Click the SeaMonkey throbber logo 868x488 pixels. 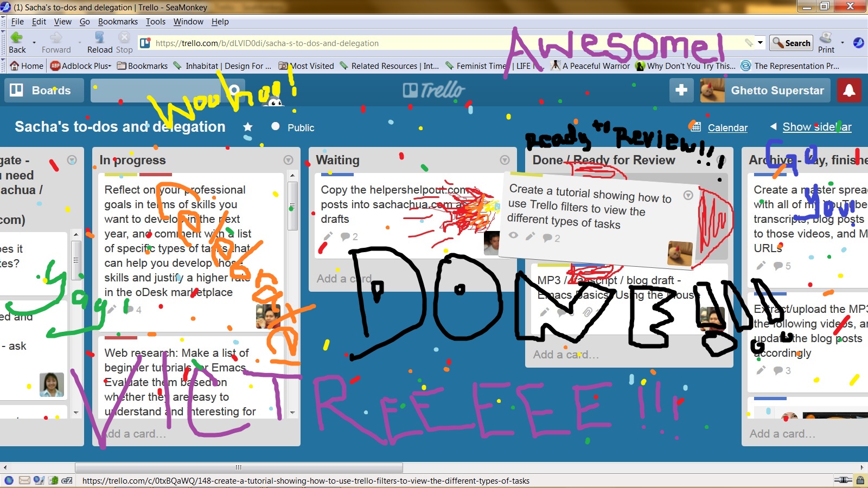click(x=858, y=42)
